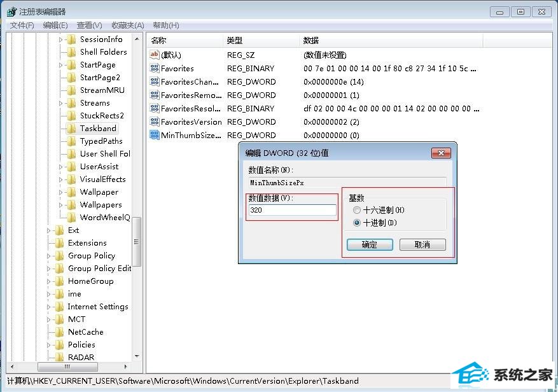Click the string icon of the default value

[x=155, y=55]
